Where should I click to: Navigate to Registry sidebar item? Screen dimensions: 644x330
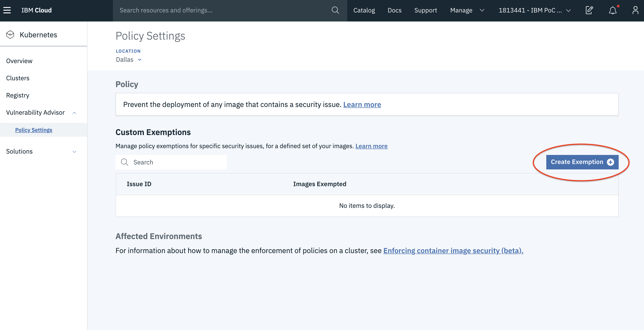pos(17,95)
